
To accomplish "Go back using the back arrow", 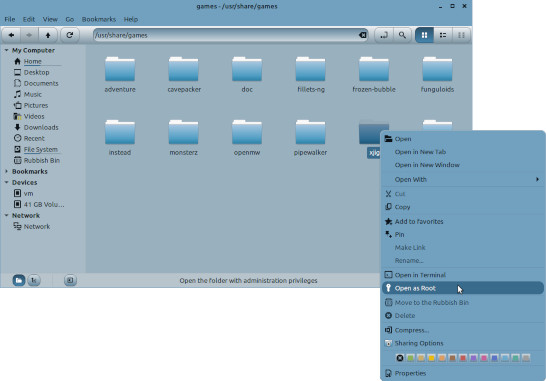I will coord(11,35).
